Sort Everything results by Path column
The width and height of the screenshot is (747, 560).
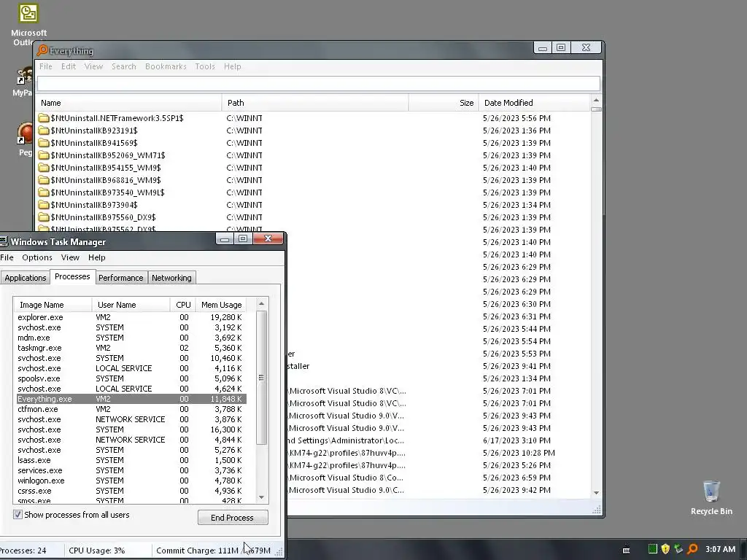tap(315, 102)
